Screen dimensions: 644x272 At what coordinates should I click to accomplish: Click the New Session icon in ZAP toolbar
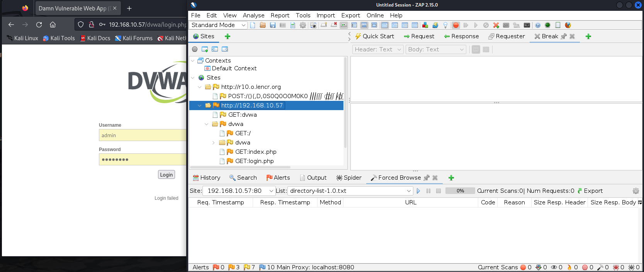(x=253, y=25)
